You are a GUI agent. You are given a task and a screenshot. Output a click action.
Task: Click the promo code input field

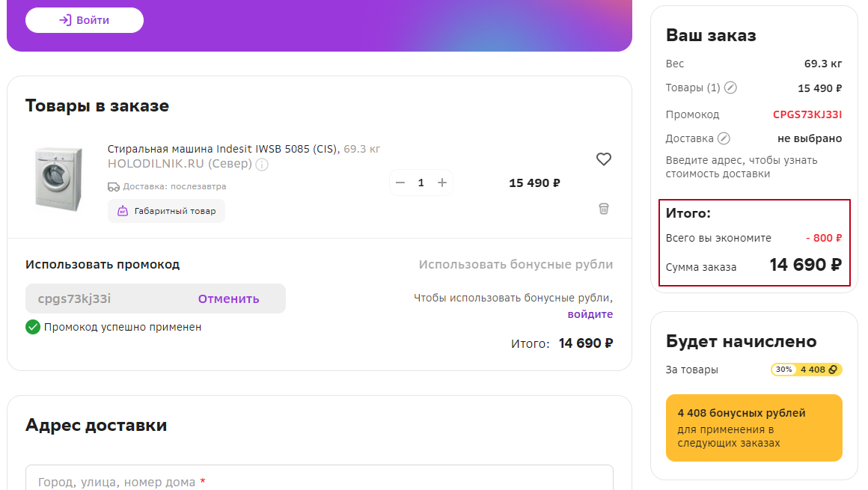pos(105,298)
